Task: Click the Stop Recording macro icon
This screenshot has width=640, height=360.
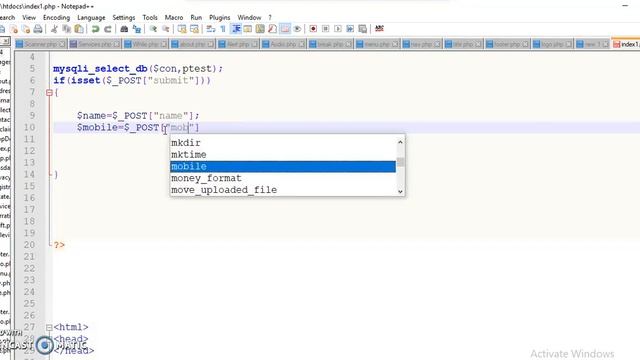Action: (x=325, y=29)
